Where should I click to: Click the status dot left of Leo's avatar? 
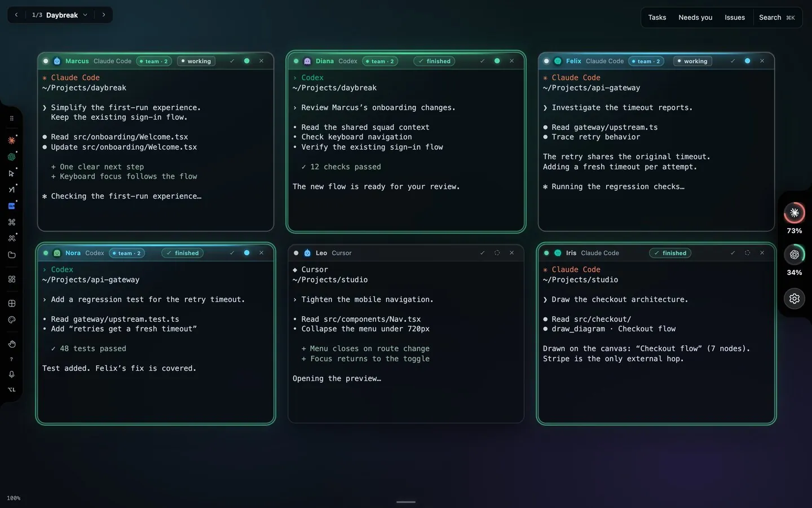pos(296,253)
